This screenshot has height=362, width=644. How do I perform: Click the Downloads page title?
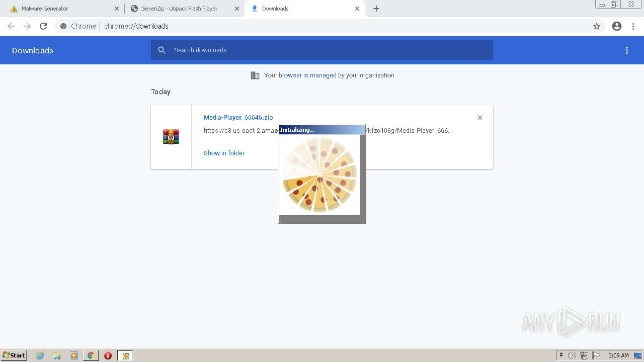(33, 50)
